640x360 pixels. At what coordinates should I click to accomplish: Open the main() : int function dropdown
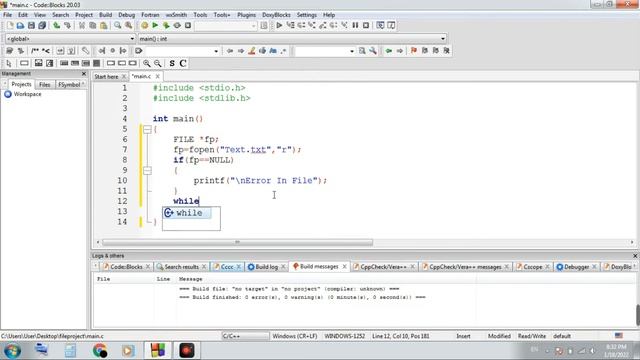click(292, 39)
